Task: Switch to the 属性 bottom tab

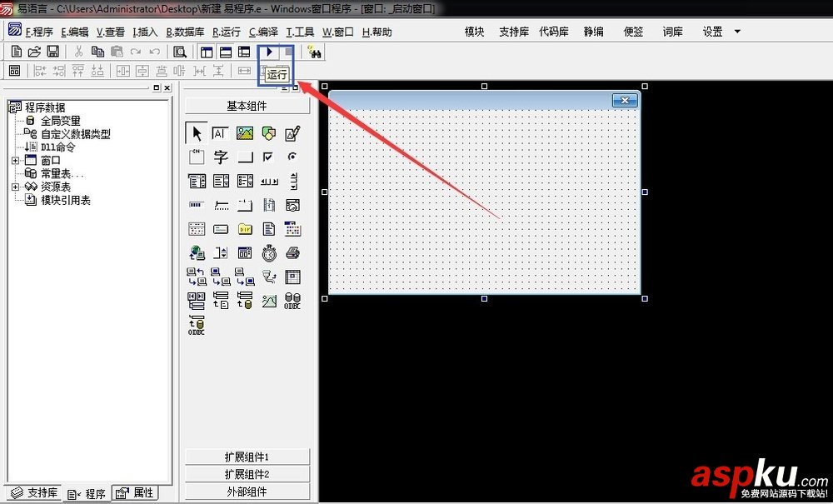Action: tap(135, 493)
